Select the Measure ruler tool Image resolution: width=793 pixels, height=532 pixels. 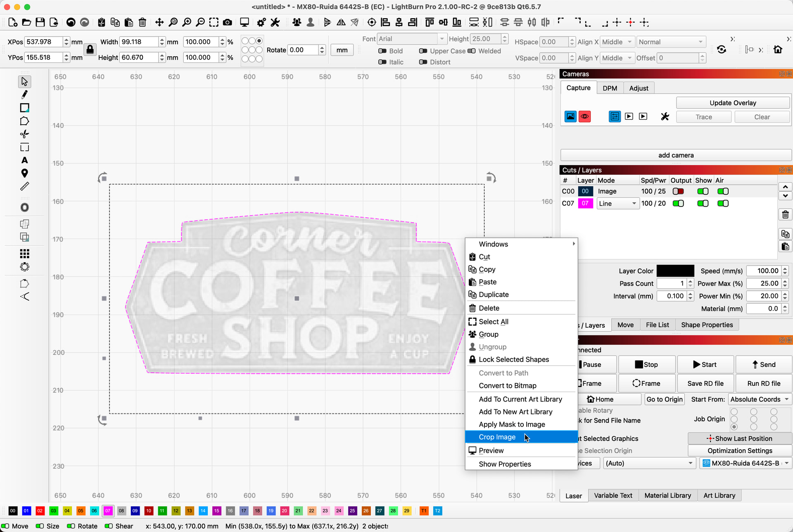(24, 187)
